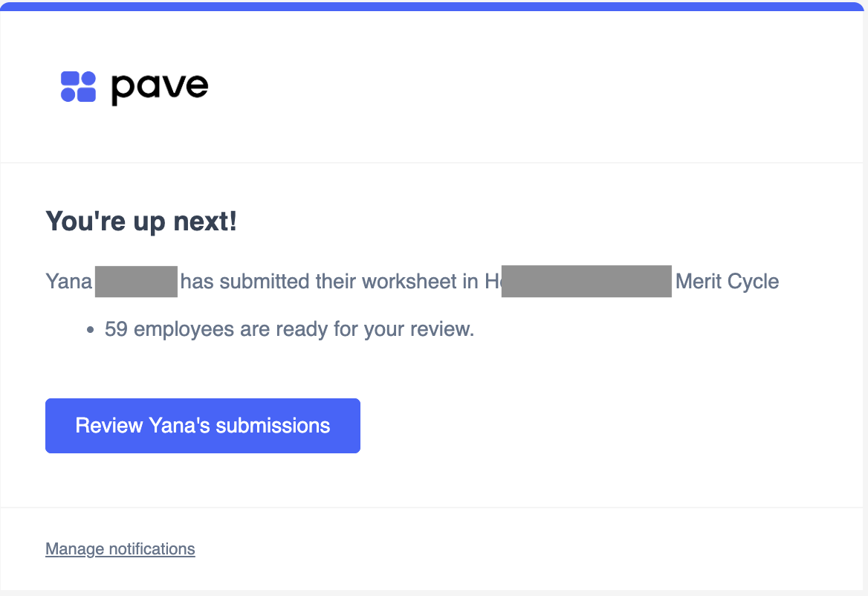Click the divider line below the Pave logo
The image size is (868, 596).
click(432, 163)
